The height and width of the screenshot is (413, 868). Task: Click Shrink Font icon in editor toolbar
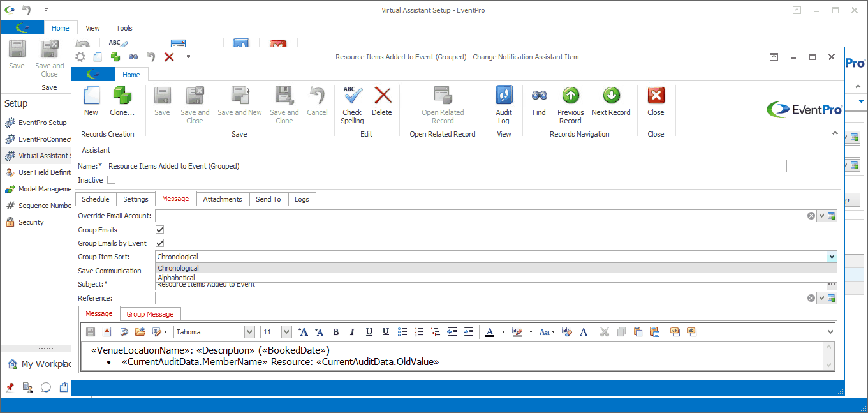click(319, 332)
